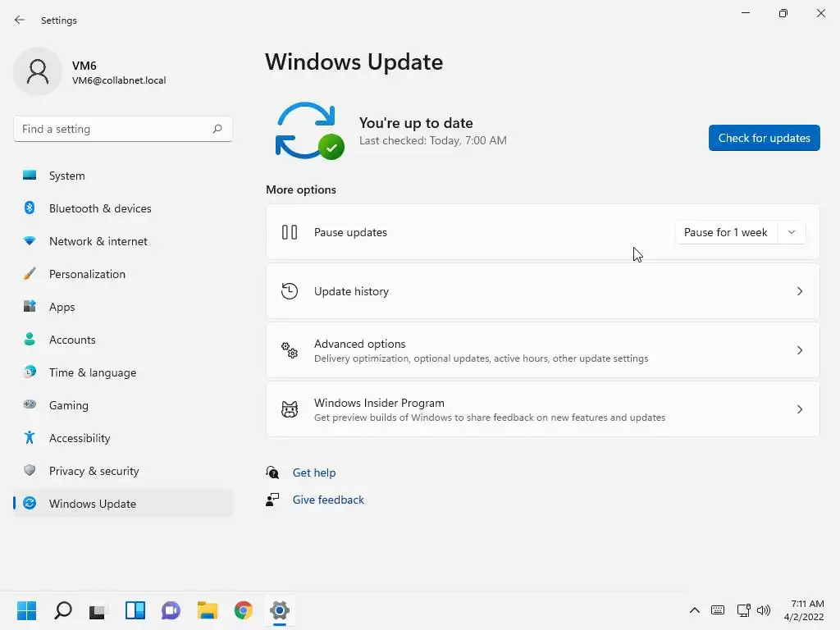Click the Windows Update sync icon in sidebar
This screenshot has height=630, width=840.
pos(30,503)
